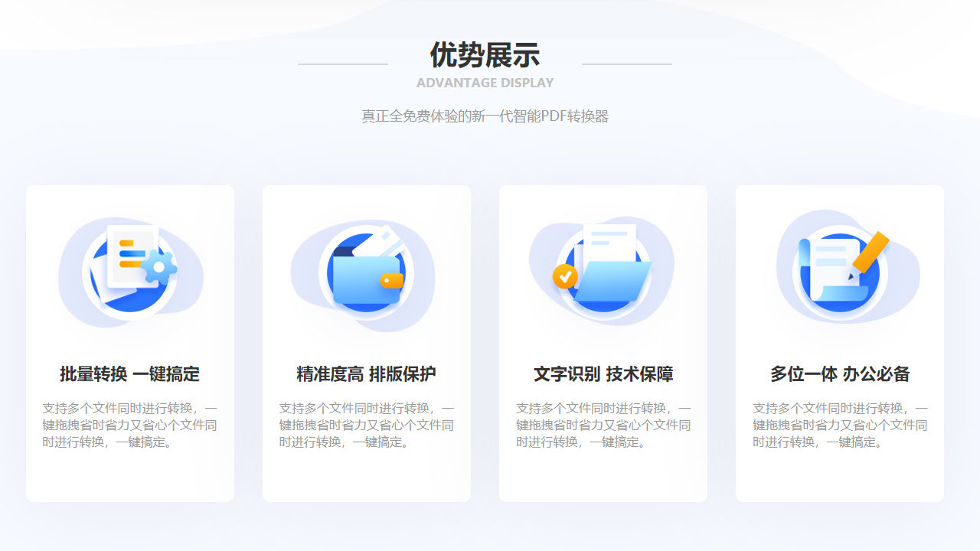Select the gear symbol on the first card icon
Image resolution: width=980 pixels, height=551 pixels.
[x=158, y=267]
